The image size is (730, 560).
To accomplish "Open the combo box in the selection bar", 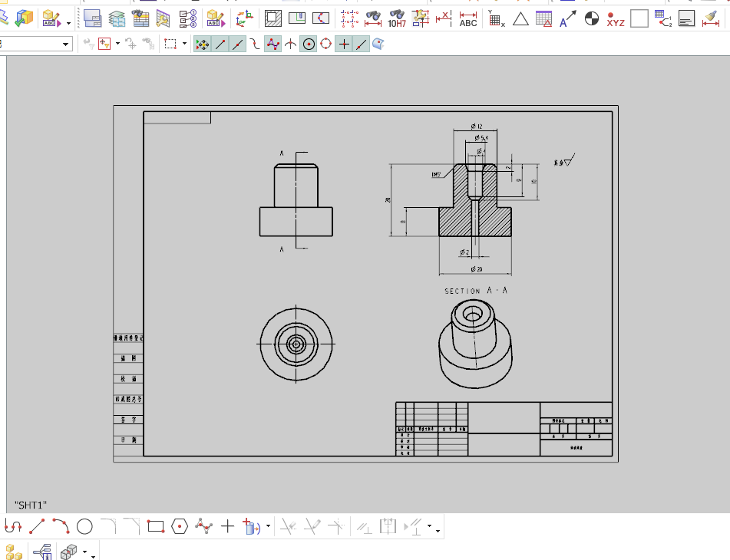I will (x=36, y=44).
